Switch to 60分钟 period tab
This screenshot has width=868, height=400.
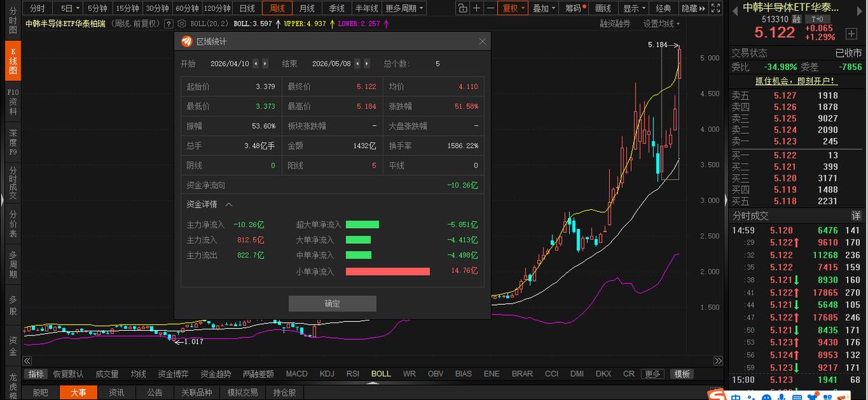(x=187, y=8)
